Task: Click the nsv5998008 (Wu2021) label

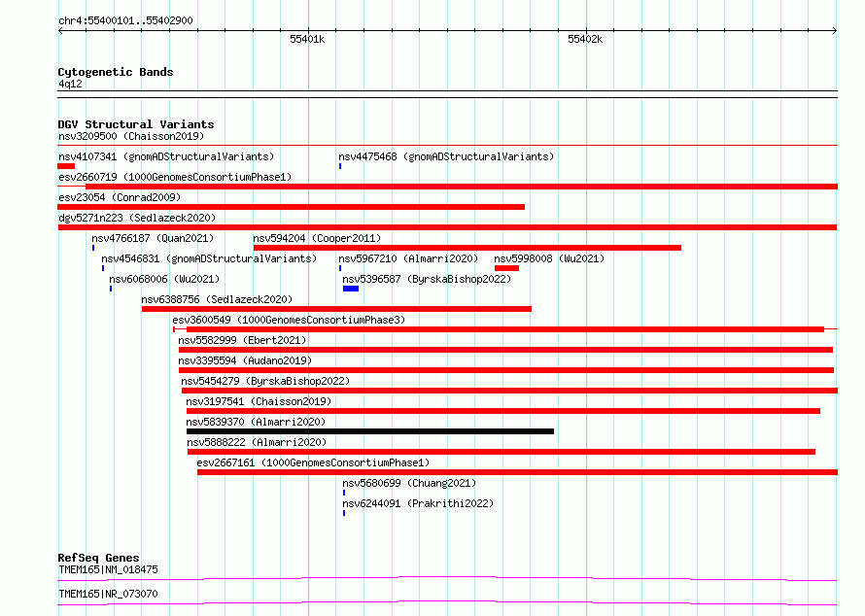Action: tap(549, 258)
